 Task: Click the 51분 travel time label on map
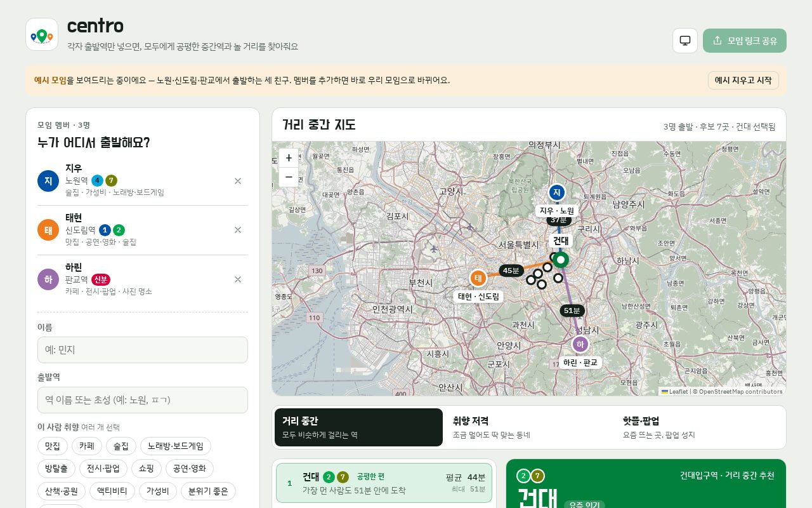(572, 311)
